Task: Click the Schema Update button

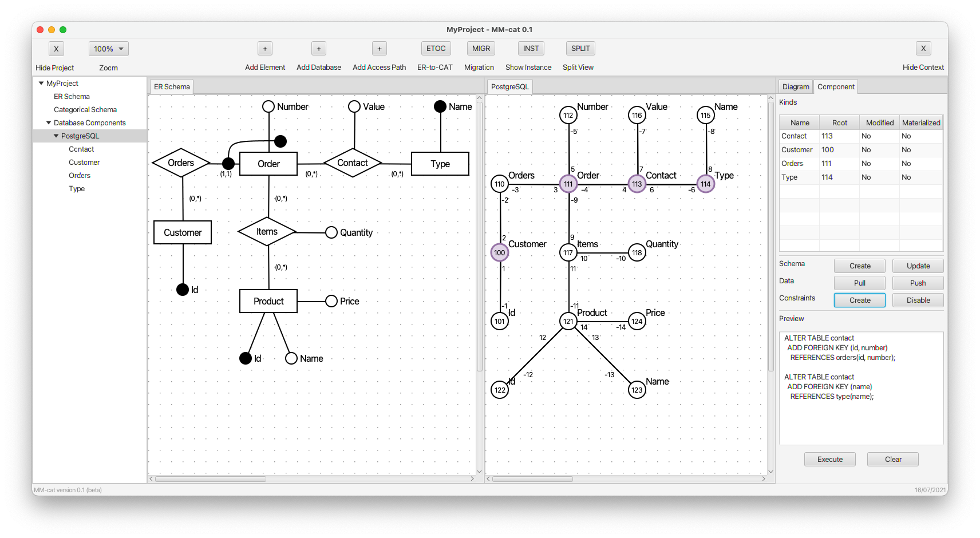Action: tap(918, 266)
